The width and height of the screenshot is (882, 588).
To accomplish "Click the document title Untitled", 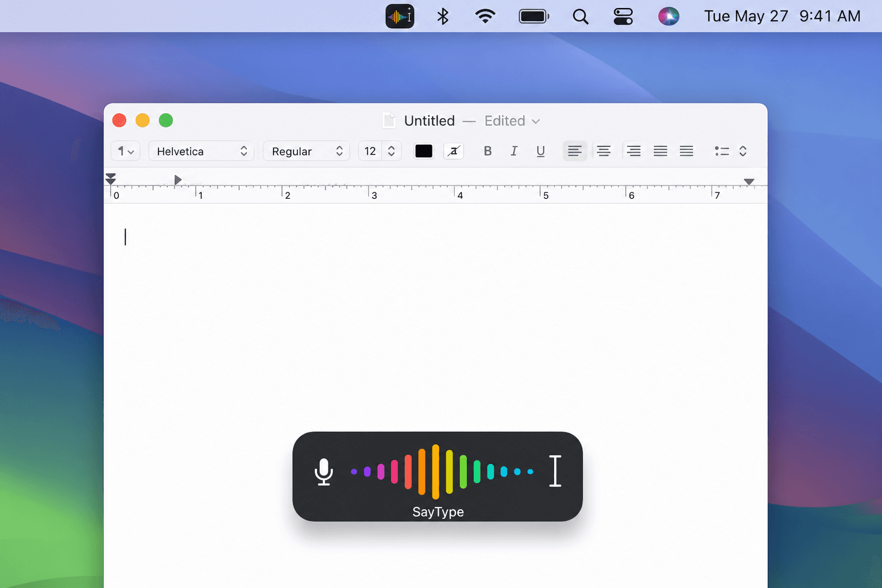I will pos(429,121).
